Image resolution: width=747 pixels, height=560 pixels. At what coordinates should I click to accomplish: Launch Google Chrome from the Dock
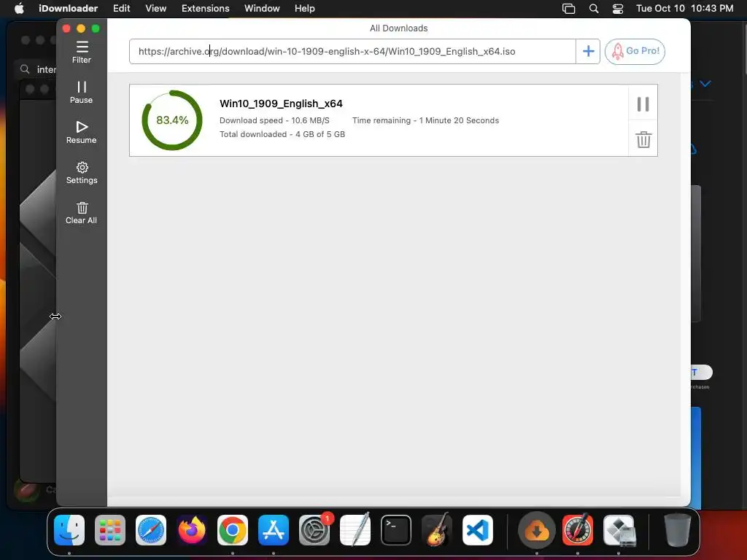click(x=233, y=530)
